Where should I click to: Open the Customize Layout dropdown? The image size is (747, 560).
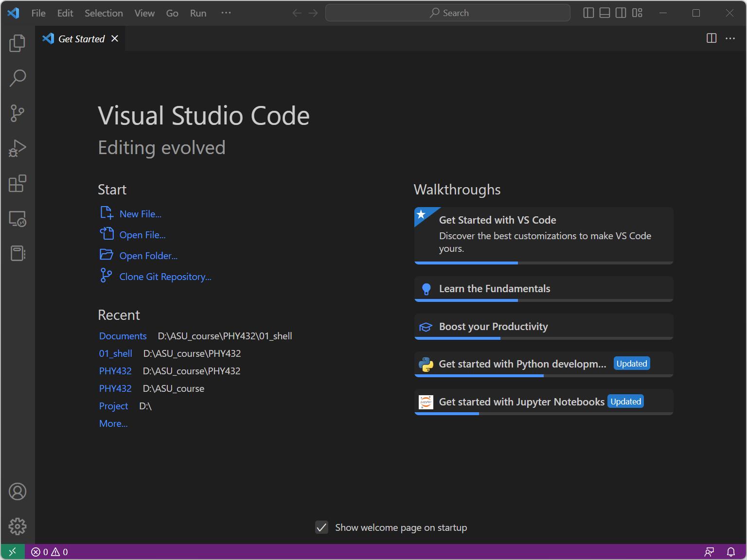point(638,13)
